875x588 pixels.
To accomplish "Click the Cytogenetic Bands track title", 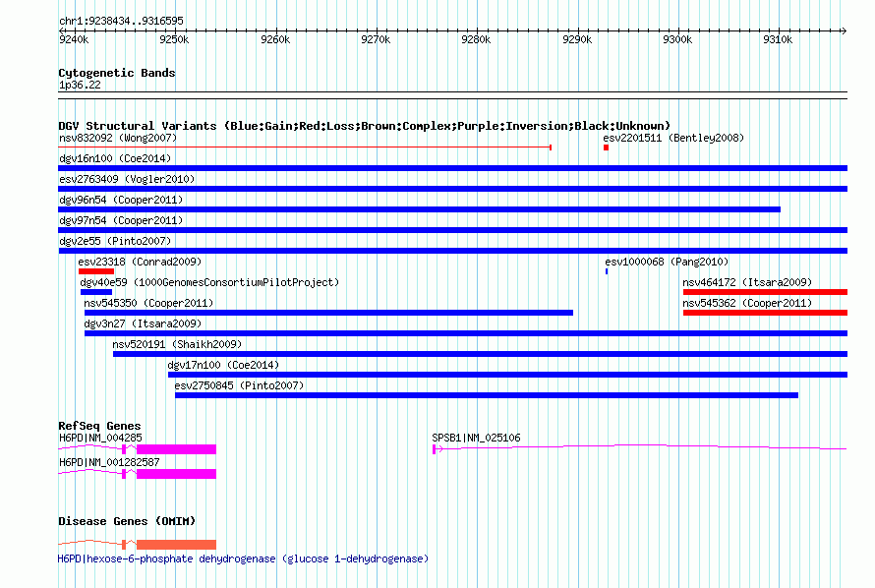I will [117, 73].
